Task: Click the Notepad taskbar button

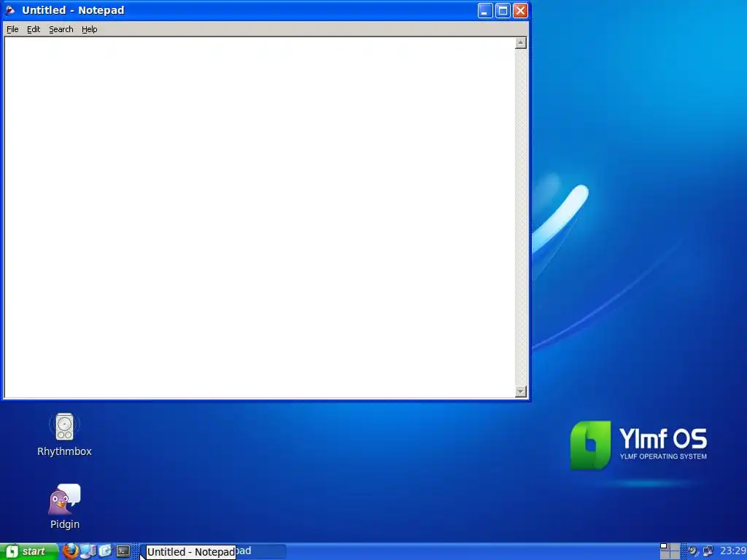Action: click(214, 551)
